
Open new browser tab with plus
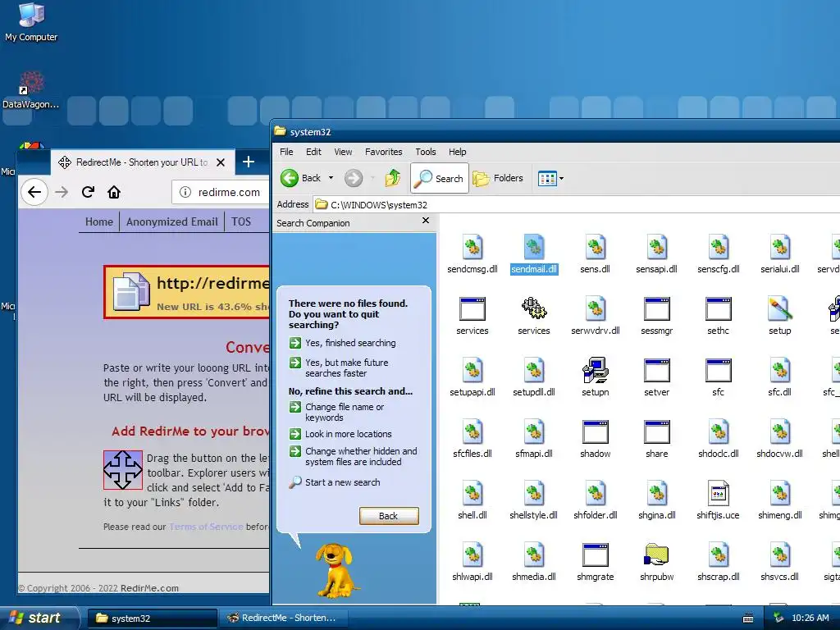coord(249,162)
